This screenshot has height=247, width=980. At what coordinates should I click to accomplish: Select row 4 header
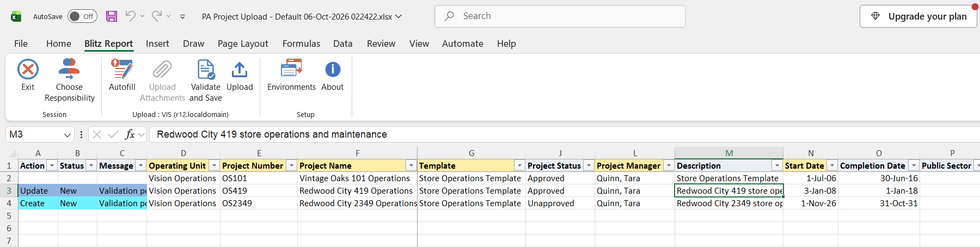point(9,203)
